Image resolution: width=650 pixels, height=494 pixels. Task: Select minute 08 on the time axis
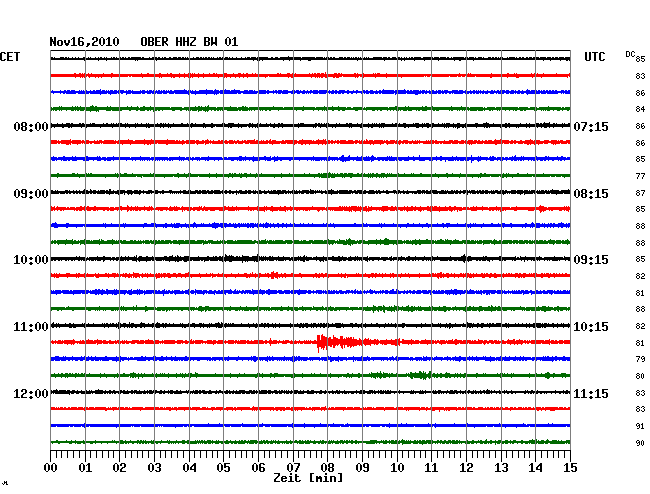coord(327,468)
